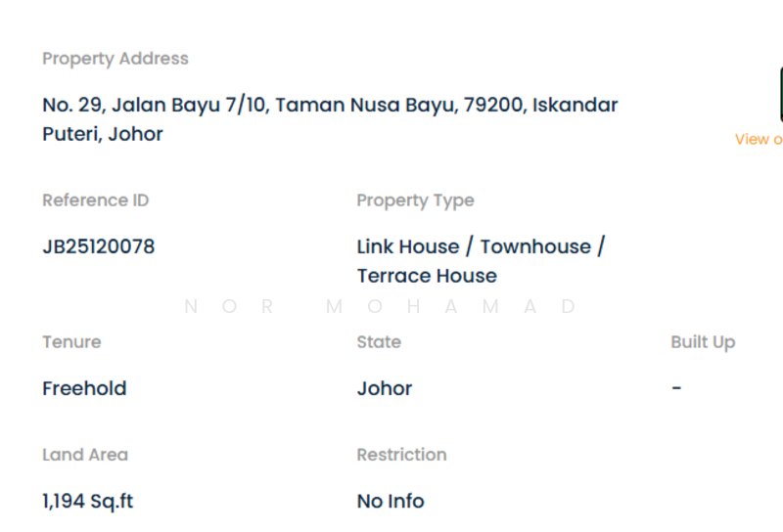Click the map thumbnail at right edge

tap(780, 94)
